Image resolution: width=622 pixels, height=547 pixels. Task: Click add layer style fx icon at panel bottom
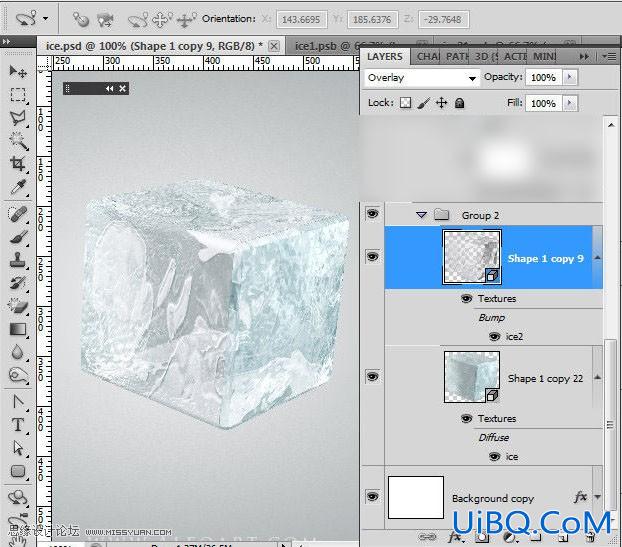[454, 537]
